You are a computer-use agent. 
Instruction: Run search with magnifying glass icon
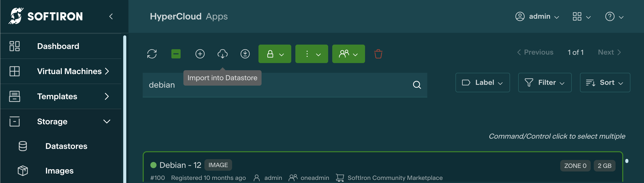[x=417, y=85]
